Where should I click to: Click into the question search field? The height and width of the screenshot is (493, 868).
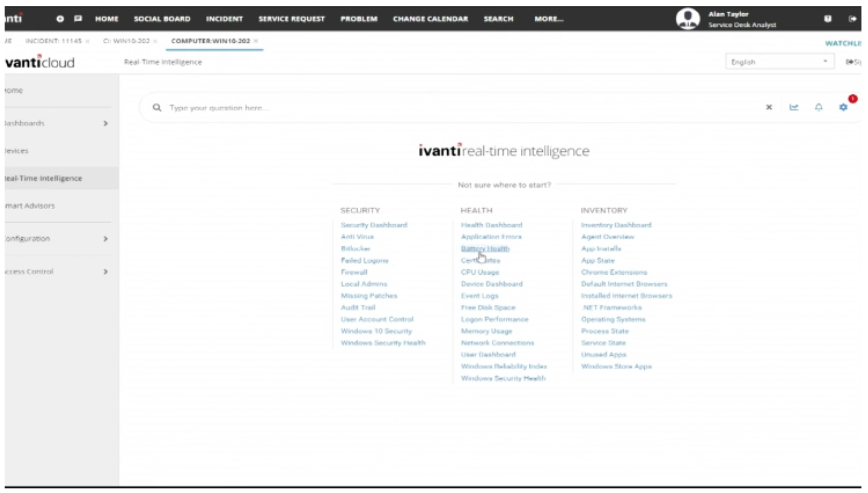tap(462, 108)
